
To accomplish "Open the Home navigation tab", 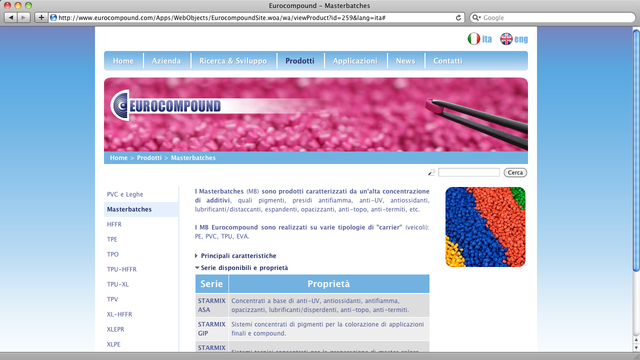I will pos(123,61).
